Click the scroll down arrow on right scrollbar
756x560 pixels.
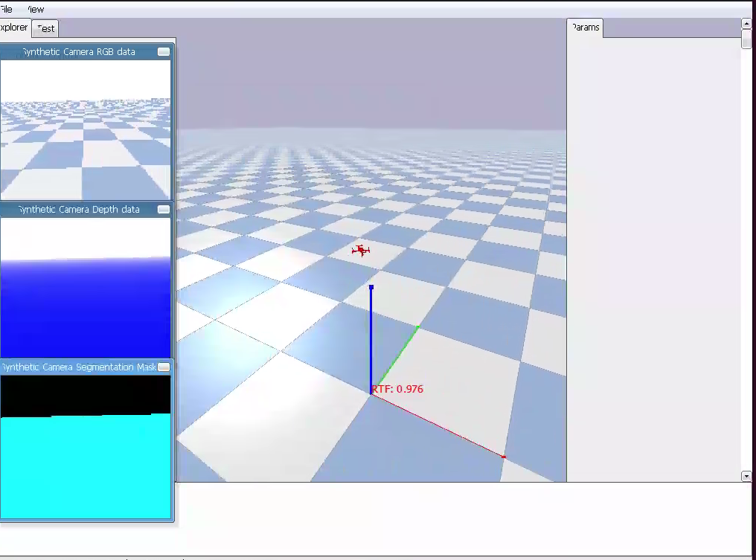746,476
